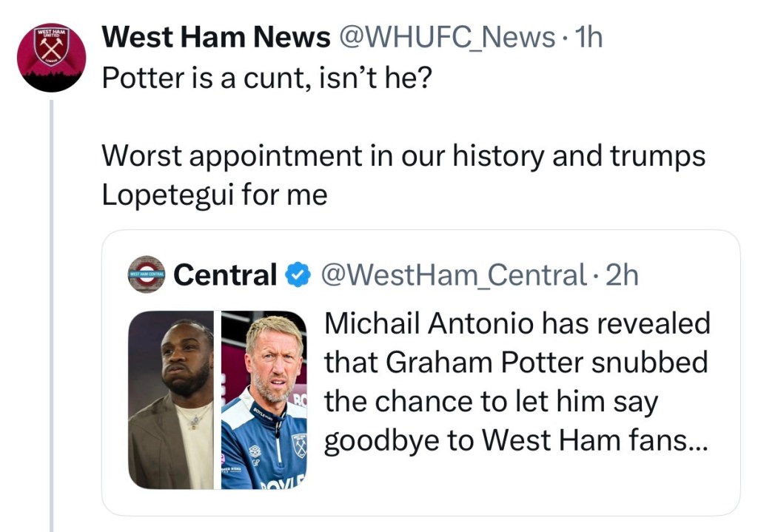The height and width of the screenshot is (532, 758).
Task: Open the Central display name in quote
Action: (x=225, y=276)
